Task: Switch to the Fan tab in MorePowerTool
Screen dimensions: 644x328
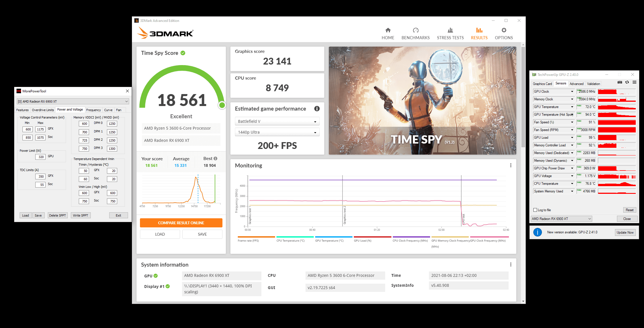Action: click(119, 110)
